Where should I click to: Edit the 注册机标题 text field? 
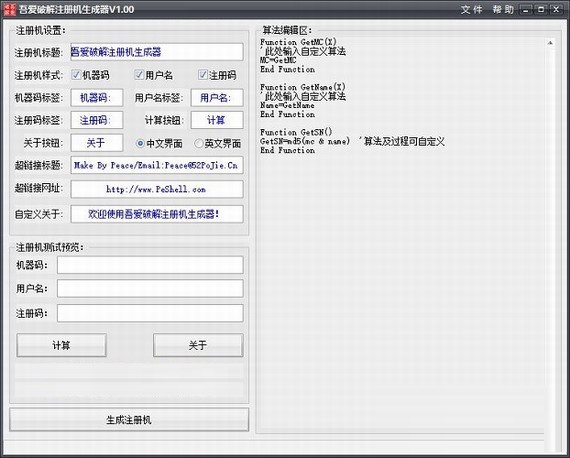[x=157, y=52]
